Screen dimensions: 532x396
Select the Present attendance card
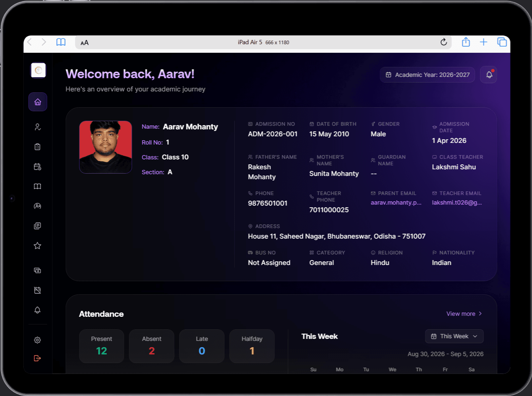click(x=102, y=346)
